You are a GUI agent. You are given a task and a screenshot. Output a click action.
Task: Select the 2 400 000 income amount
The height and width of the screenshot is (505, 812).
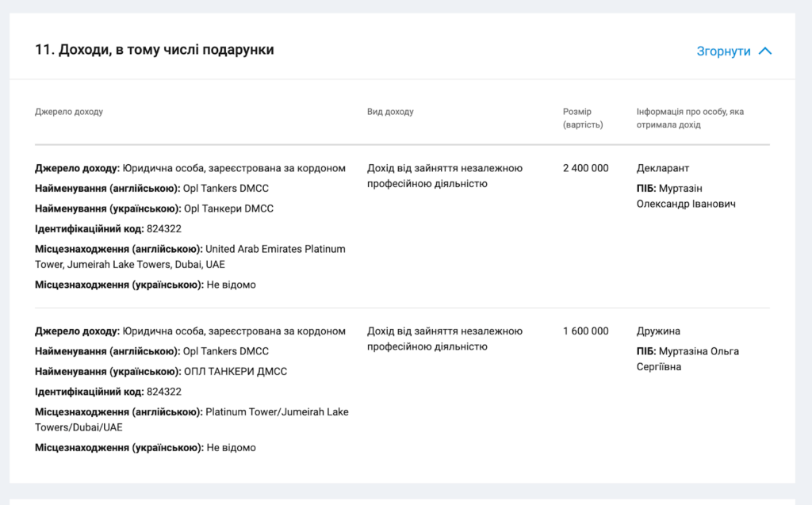tap(585, 168)
